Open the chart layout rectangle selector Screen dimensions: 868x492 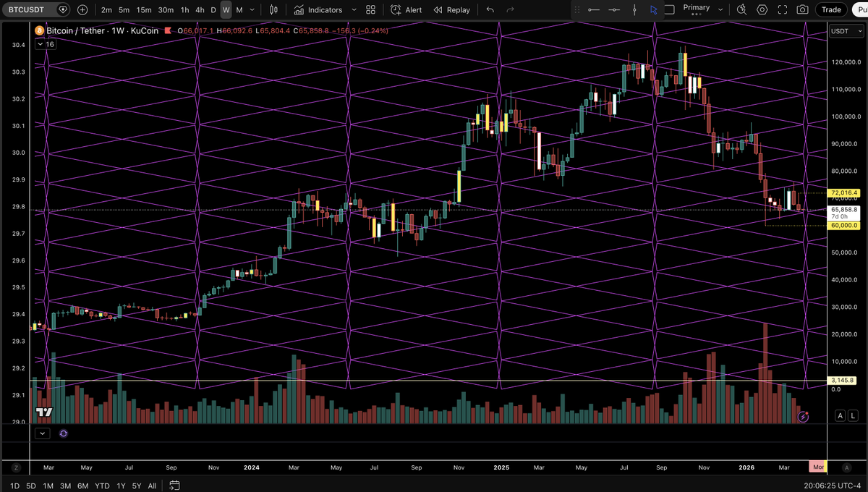pyautogui.click(x=670, y=9)
